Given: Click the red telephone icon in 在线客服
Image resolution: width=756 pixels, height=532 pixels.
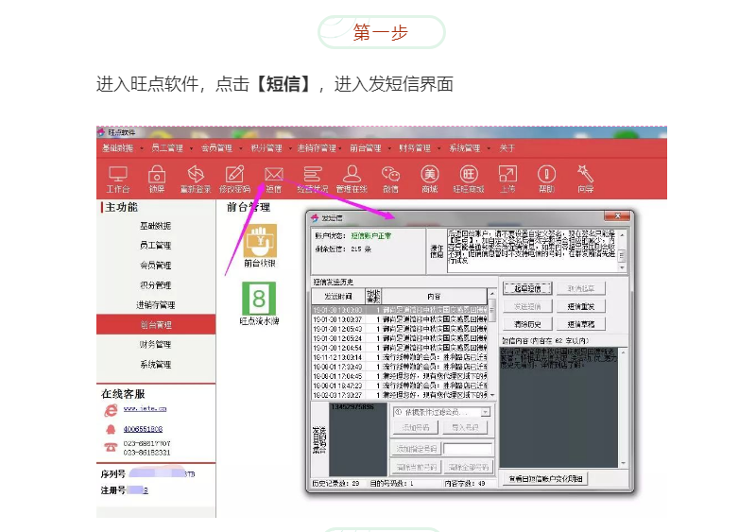Looking at the screenshot, I should pyautogui.click(x=111, y=447).
